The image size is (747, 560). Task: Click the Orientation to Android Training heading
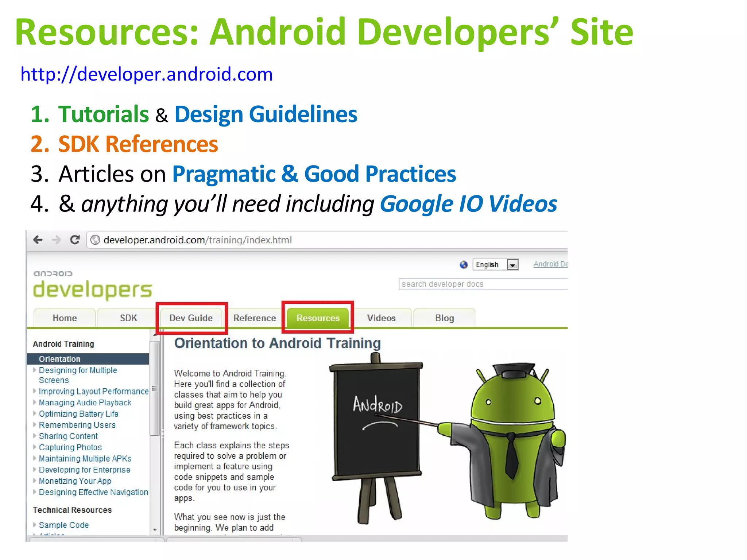[277, 343]
